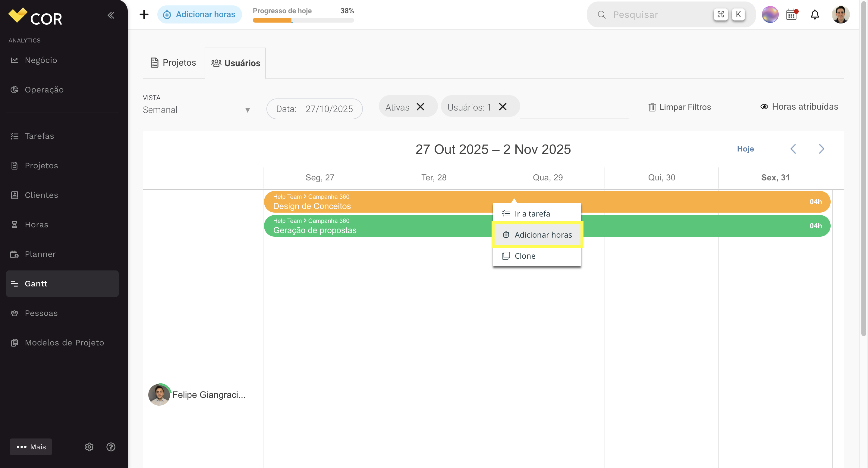This screenshot has width=868, height=468.
Task: Open the help question mark icon
Action: click(111, 447)
